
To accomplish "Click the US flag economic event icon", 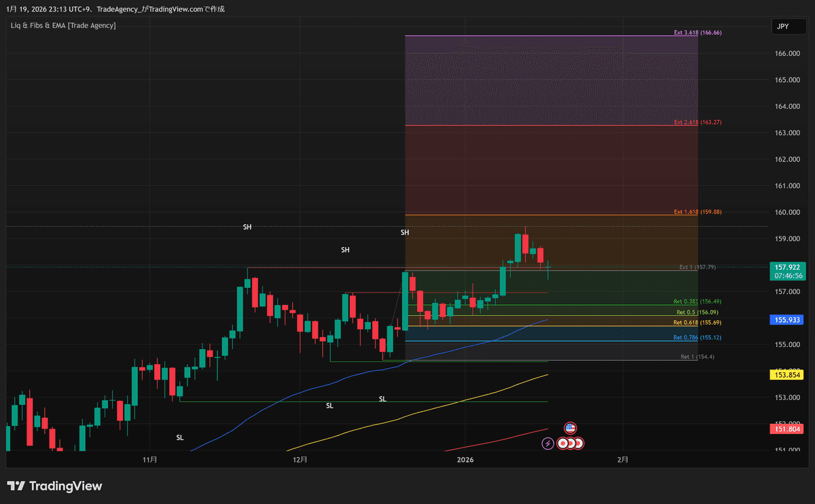I will tap(570, 428).
